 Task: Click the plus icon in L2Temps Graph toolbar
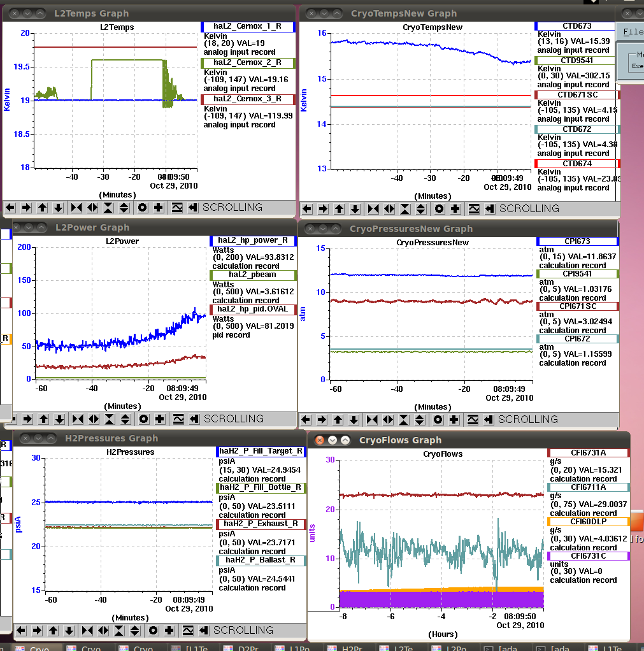point(158,208)
